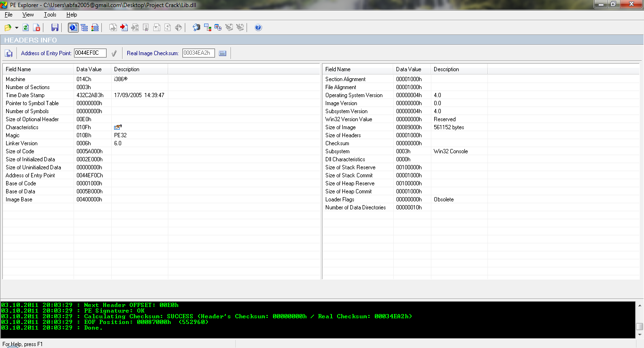Select the Number of Sections row
This screenshot has height=348, width=644.
[162, 87]
